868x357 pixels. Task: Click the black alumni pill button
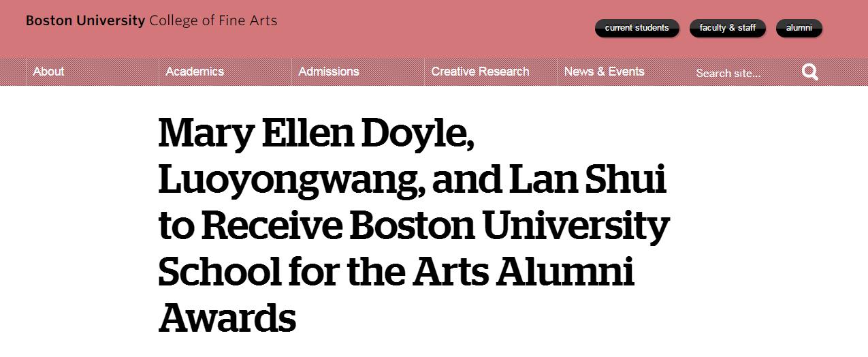click(799, 28)
